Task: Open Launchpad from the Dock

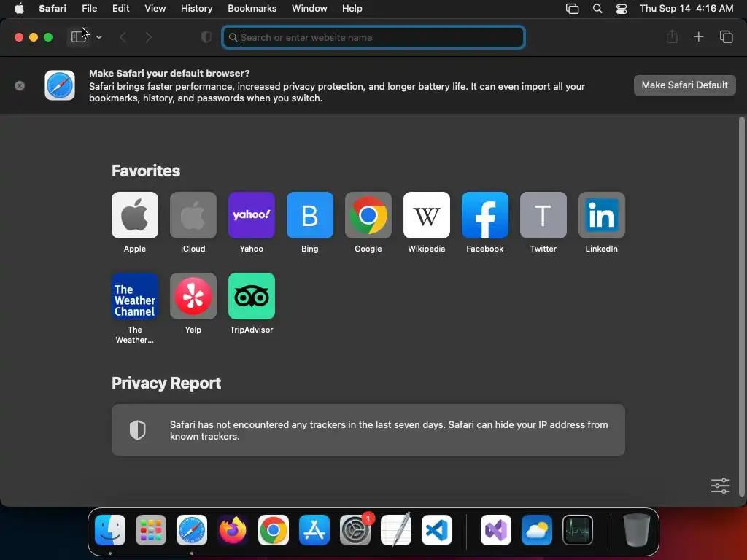Action: (150, 530)
